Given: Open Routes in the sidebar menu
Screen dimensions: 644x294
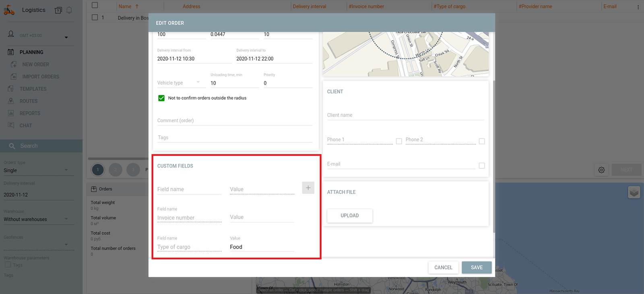Looking at the screenshot, I should (x=28, y=101).
